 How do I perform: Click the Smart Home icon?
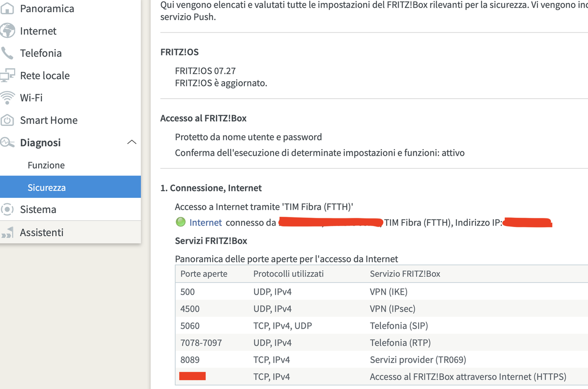[x=7, y=120]
